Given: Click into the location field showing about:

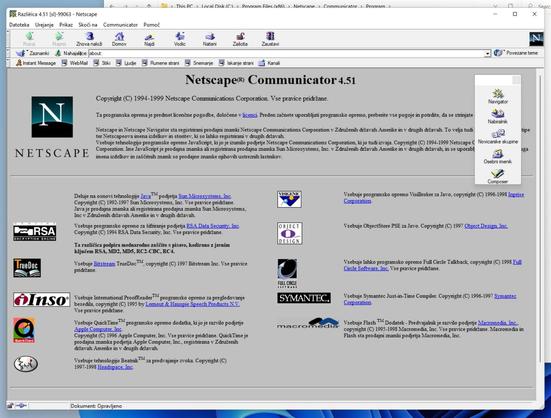Looking at the screenshot, I should (x=286, y=53).
